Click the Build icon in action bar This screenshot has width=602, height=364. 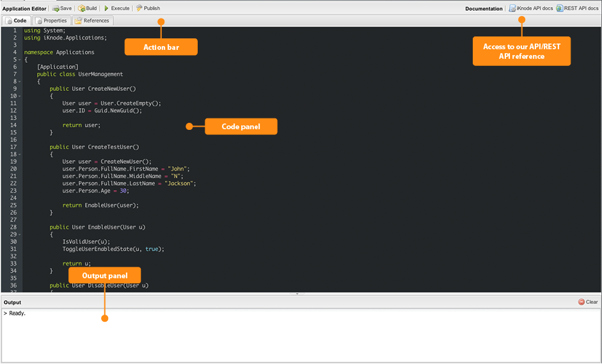tap(81, 8)
